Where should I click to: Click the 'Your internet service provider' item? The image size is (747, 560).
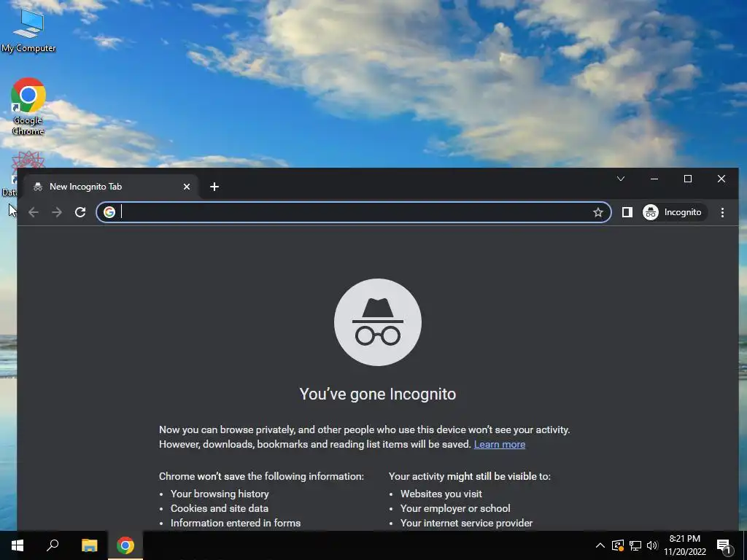pos(466,523)
